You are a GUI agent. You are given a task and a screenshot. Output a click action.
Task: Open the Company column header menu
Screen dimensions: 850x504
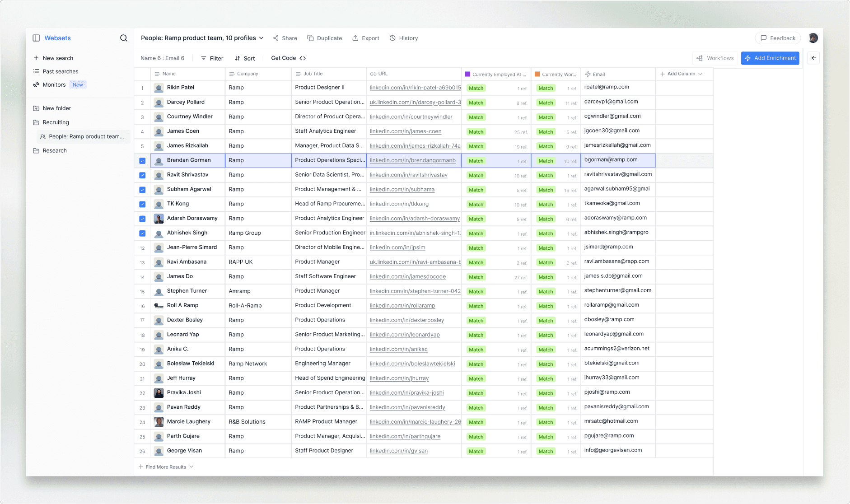pyautogui.click(x=258, y=74)
